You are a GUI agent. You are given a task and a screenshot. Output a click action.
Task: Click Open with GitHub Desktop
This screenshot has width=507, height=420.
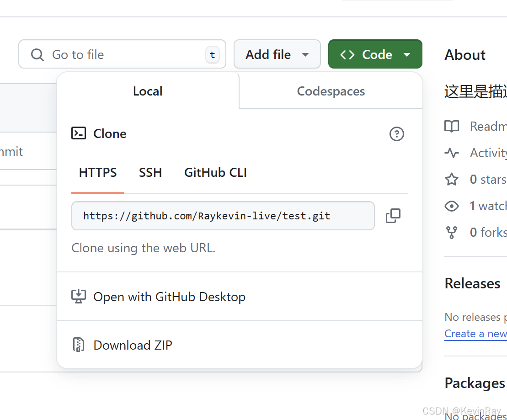240,297
